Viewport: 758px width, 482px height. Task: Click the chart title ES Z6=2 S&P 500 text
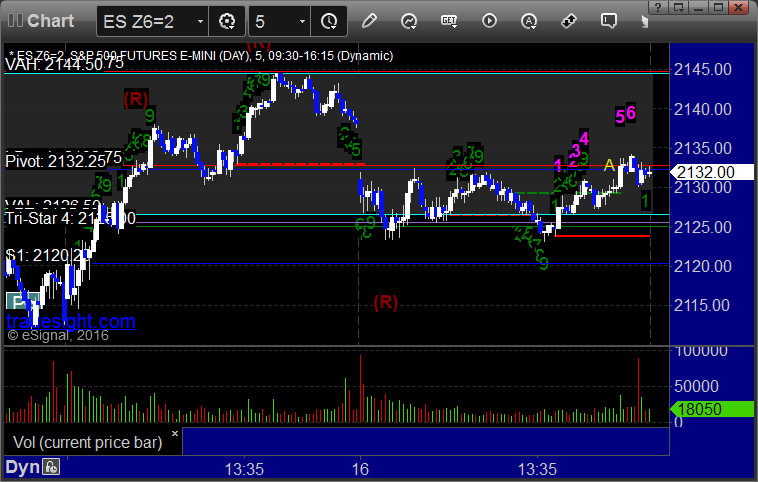coord(201,56)
